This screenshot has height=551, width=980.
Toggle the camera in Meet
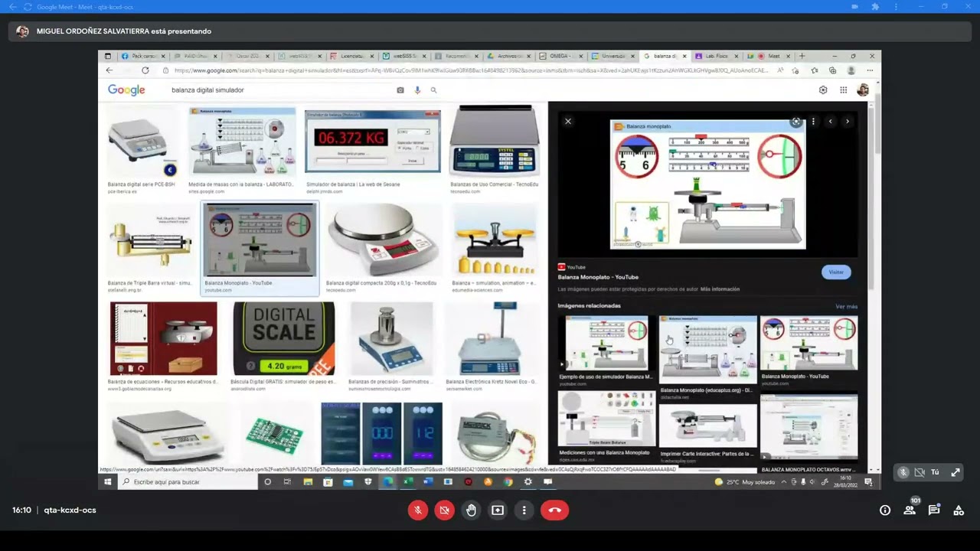click(x=444, y=510)
